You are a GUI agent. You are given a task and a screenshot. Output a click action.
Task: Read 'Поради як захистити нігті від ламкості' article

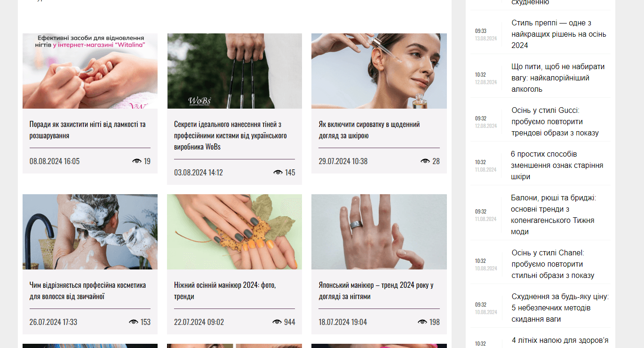(87, 130)
